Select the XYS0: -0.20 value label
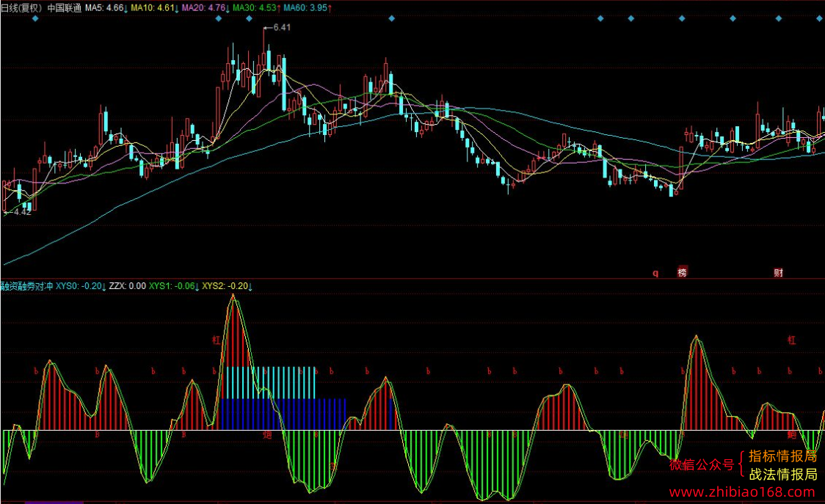Screen dimensions: 825x504 point(81,285)
